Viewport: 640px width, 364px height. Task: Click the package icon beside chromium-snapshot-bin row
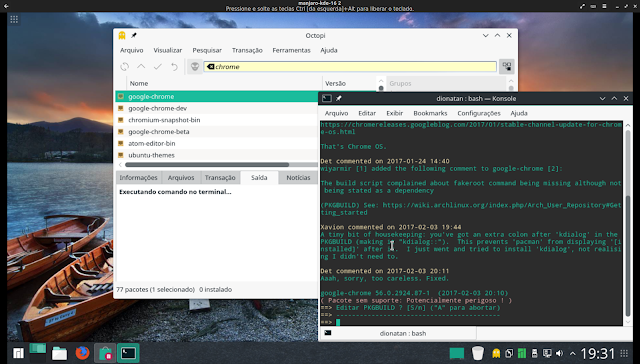[x=120, y=120]
